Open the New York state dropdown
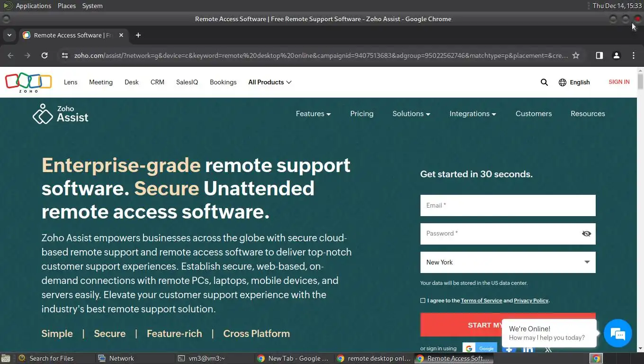This screenshot has height=364, width=644. point(508,262)
